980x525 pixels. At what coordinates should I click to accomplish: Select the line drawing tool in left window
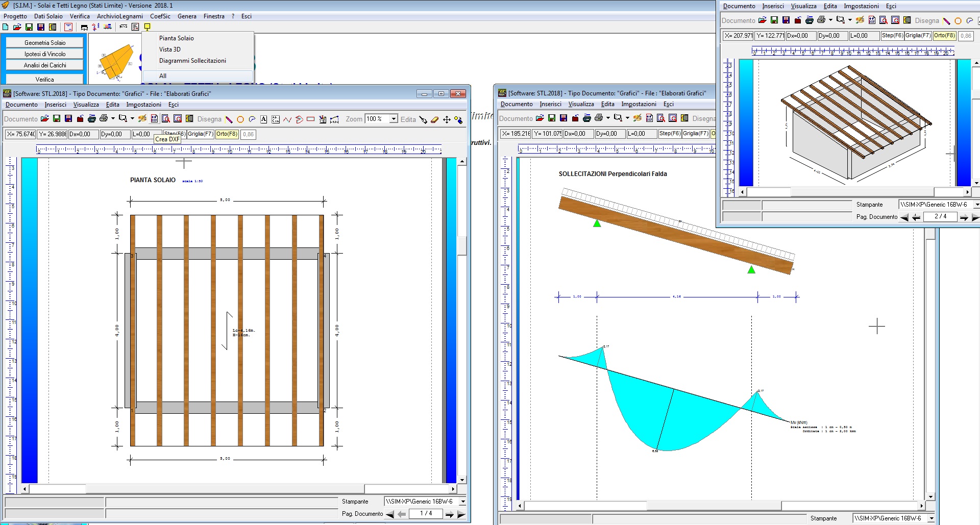click(229, 119)
